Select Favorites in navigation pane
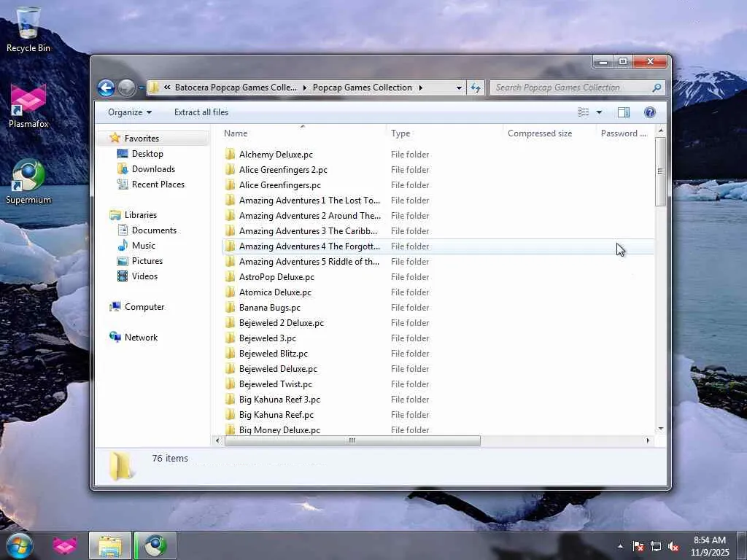The width and height of the screenshot is (747, 560). [142, 138]
